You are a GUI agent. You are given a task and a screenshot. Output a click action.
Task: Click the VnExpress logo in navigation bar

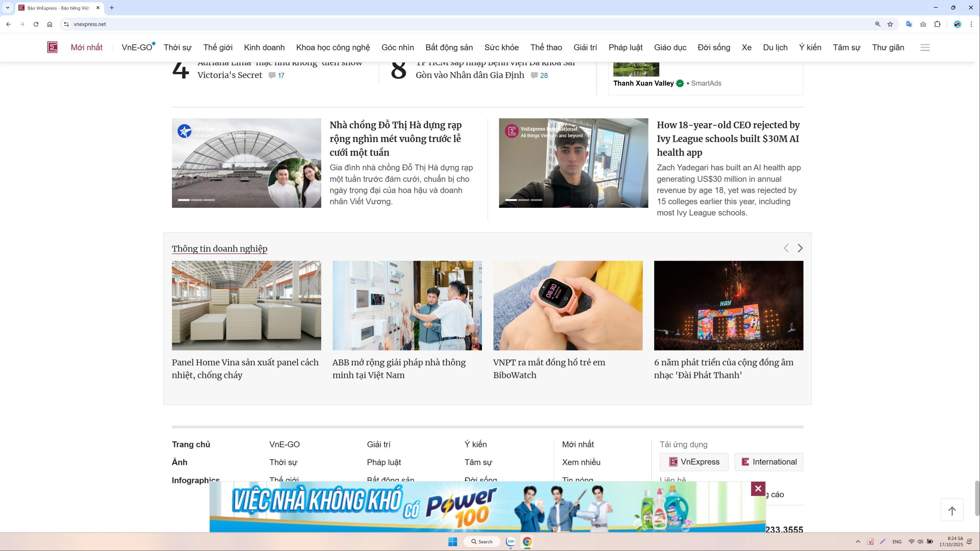(52, 47)
